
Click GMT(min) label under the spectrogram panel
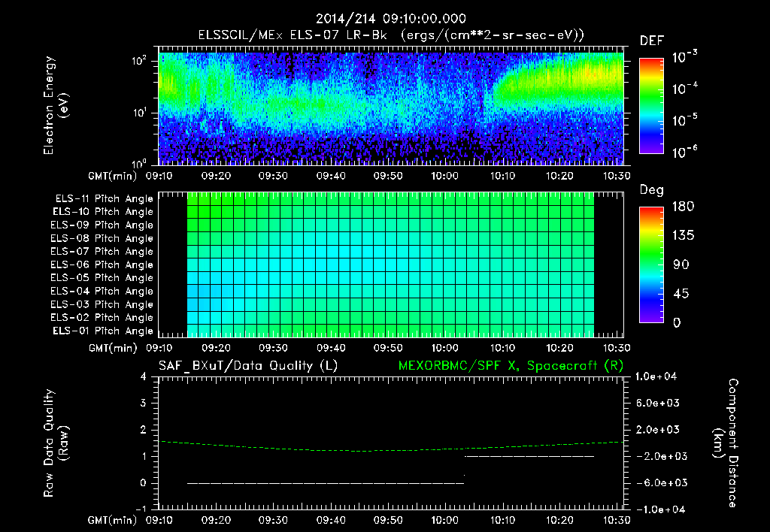point(113,176)
